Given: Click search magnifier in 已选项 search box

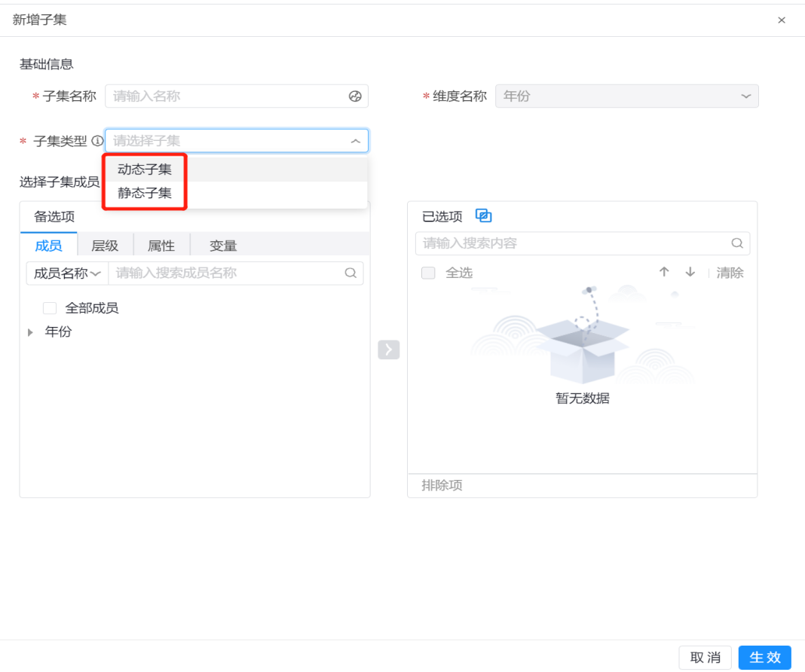Looking at the screenshot, I should pyautogui.click(x=737, y=243).
